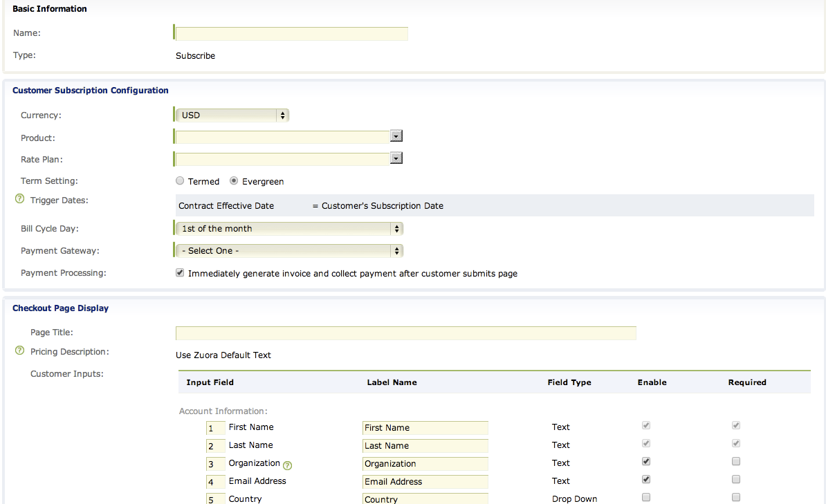Click 'Drop Down' field type for Country
This screenshot has height=504, width=826.
(x=575, y=498)
